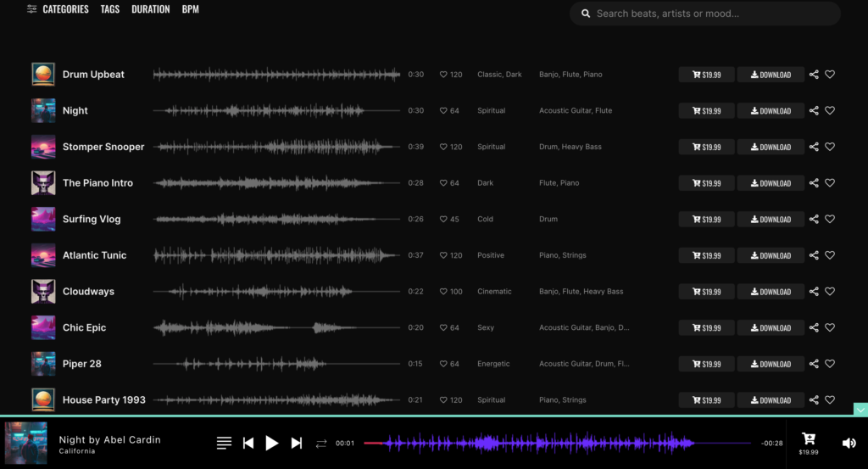Click the play button in player bar
This screenshot has height=469, width=868.
[272, 443]
